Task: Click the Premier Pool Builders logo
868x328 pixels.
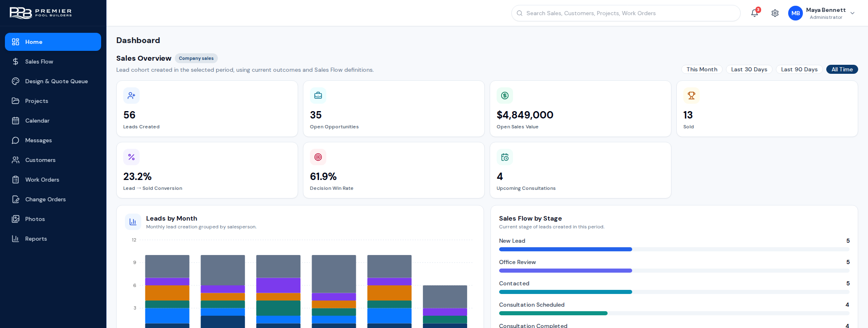Action: (41, 13)
